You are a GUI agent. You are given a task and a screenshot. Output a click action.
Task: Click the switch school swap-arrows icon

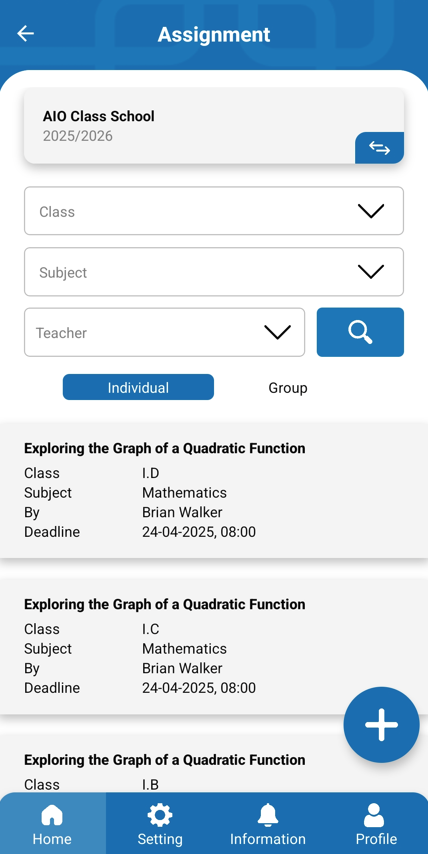380,148
